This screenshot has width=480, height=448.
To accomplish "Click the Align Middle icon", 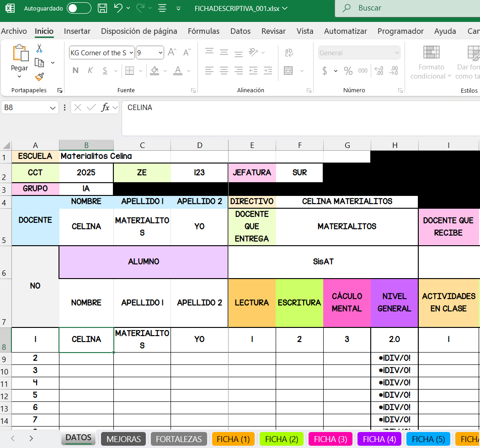I will click(224, 53).
